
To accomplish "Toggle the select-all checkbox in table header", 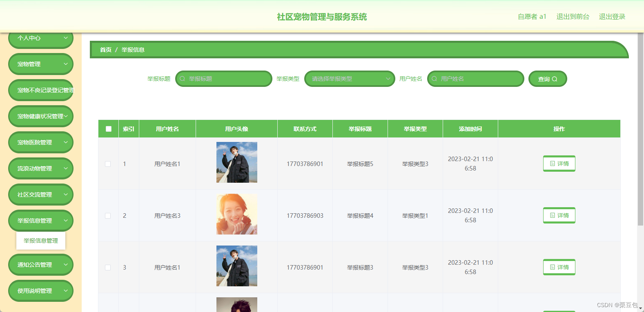I will 109,129.
